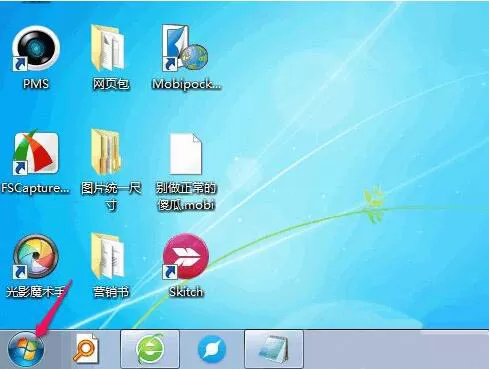Select the Mobipock... label text
Image resolution: width=489 pixels, height=369 pixels.
pos(186,84)
